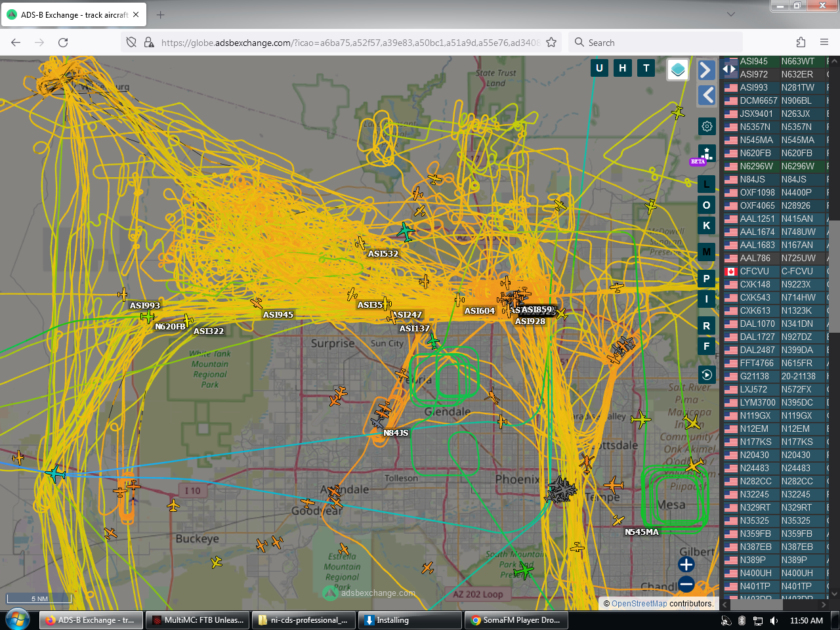Open the Windows Start menu
This screenshot has width=840, height=630.
click(x=17, y=619)
